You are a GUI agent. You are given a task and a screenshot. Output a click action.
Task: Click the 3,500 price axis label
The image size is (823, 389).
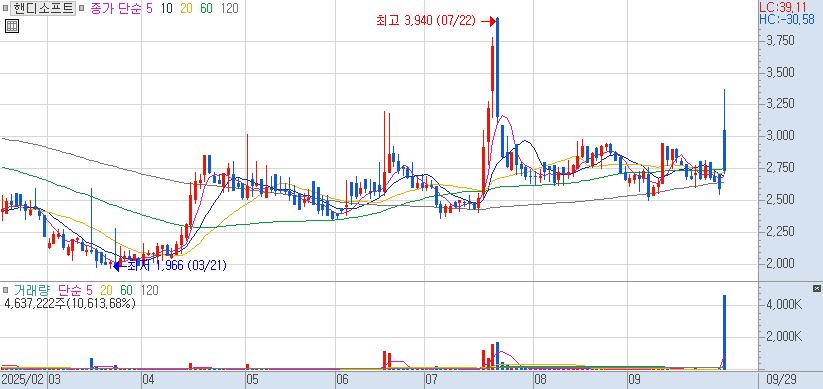click(779, 72)
